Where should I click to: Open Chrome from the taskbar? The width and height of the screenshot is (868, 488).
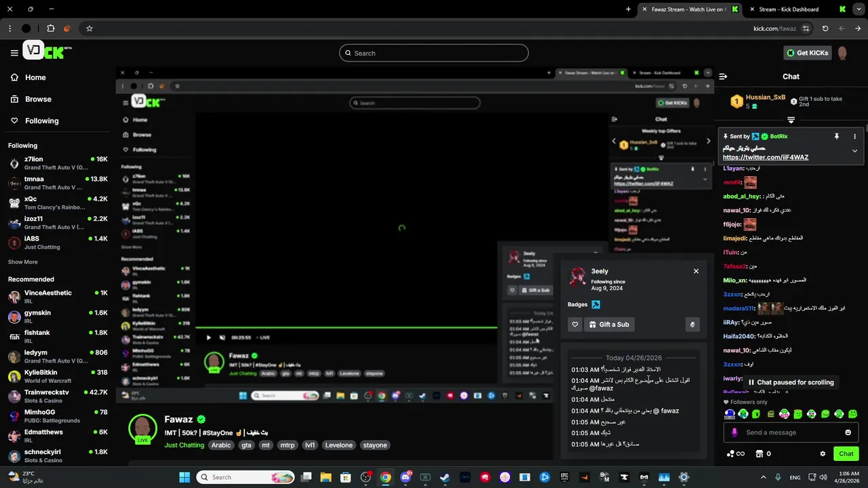pos(385,477)
